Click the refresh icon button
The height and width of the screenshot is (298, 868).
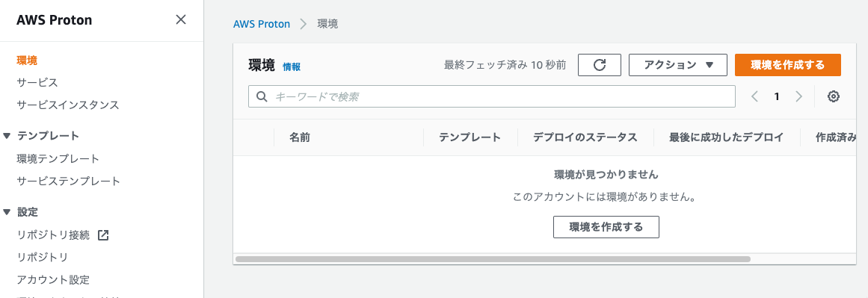600,65
